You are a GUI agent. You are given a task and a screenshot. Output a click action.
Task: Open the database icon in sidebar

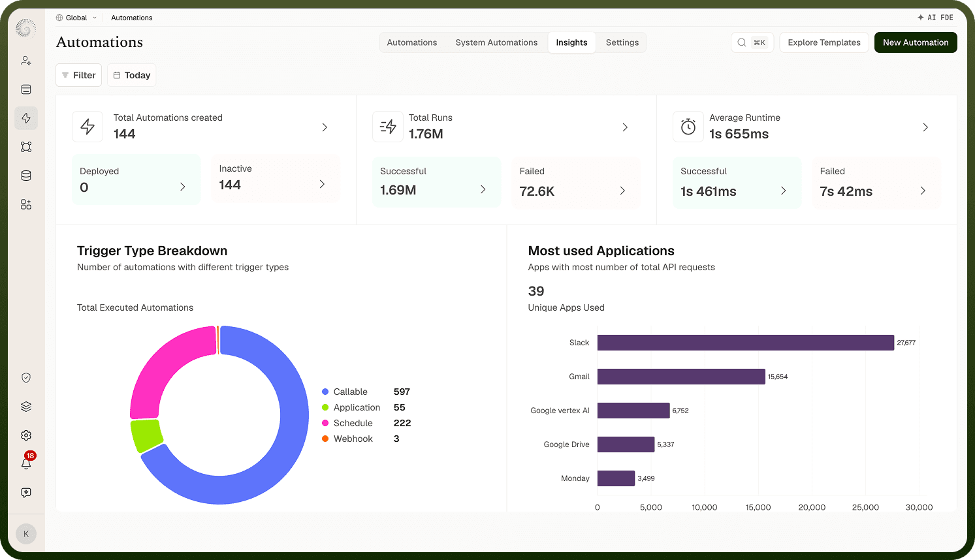click(26, 176)
